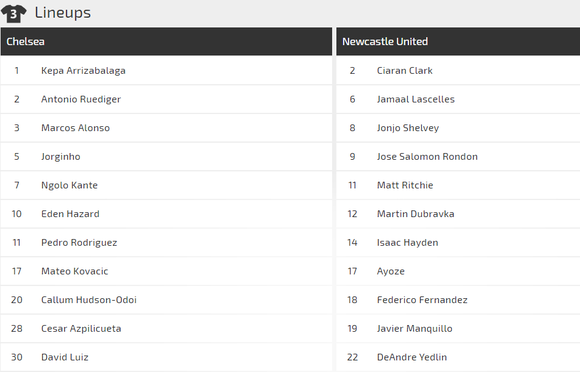Click Federico Fernandez row
This screenshot has height=372, width=580.
tap(458, 300)
